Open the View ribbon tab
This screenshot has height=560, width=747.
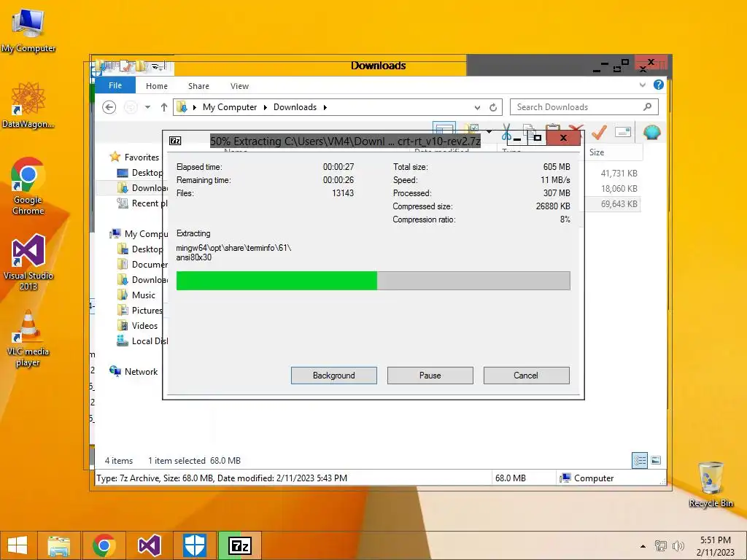click(239, 86)
